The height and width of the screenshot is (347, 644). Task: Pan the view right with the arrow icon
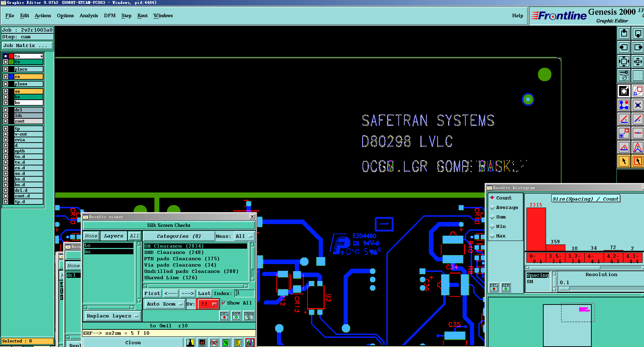(638, 47)
